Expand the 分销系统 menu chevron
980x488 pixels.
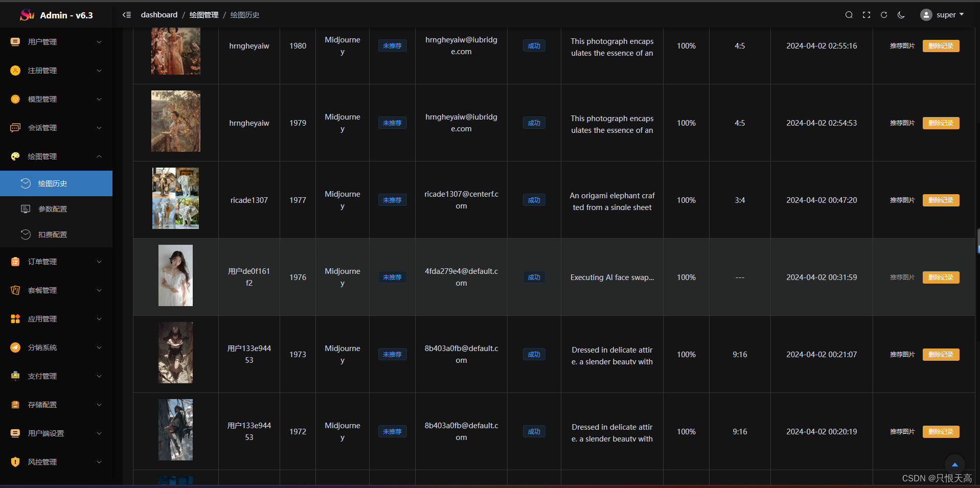tap(99, 347)
